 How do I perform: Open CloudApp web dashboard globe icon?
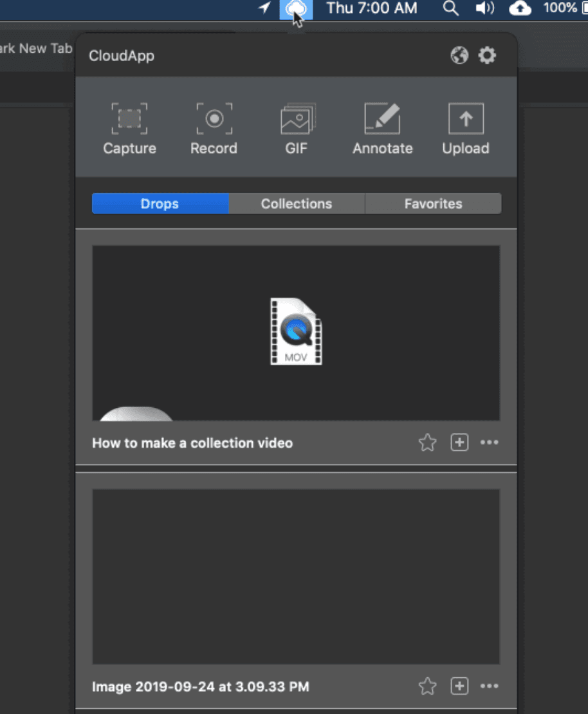pyautogui.click(x=459, y=55)
